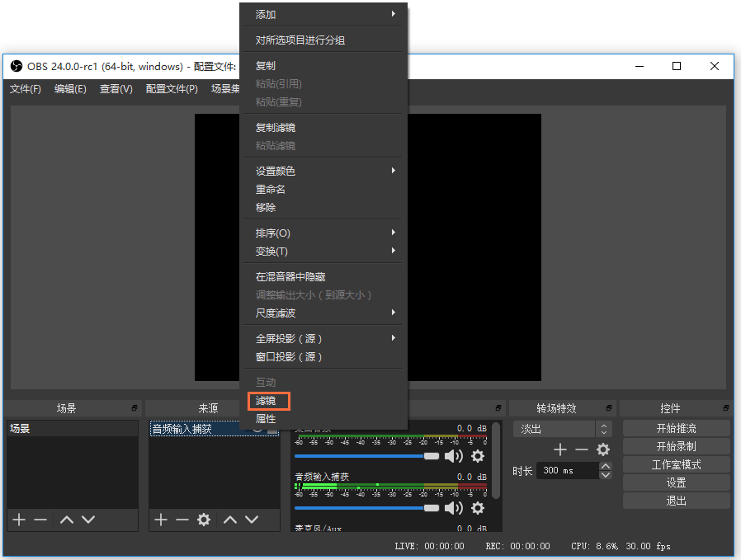This screenshot has height=560, width=741.
Task: Add a new source with plus icon
Action: tap(161, 520)
